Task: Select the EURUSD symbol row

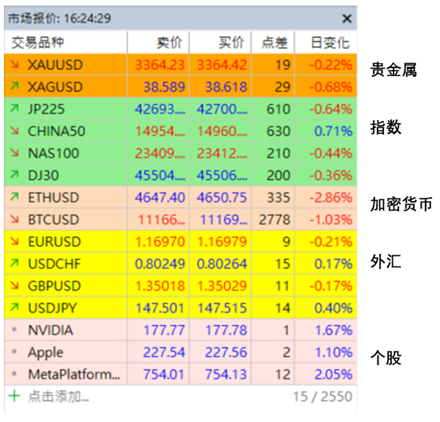Action: point(180,241)
